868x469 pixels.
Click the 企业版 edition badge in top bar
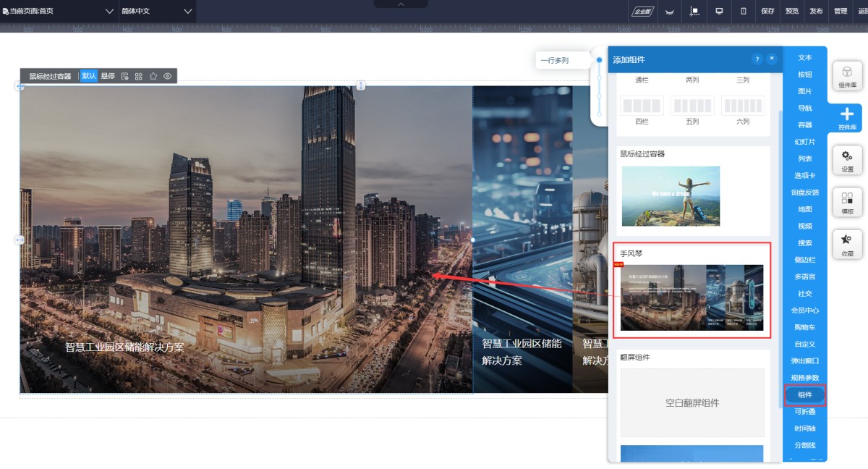(x=643, y=11)
